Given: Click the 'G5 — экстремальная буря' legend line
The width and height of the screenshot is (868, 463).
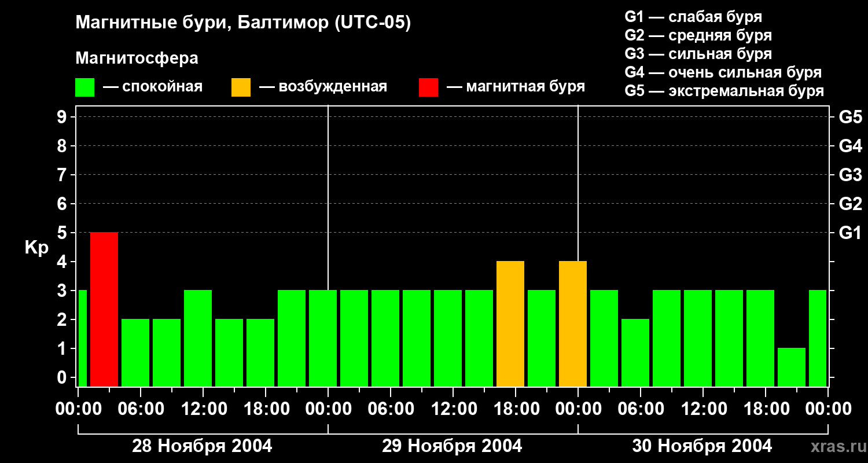Looking at the screenshot, I should click(724, 91).
